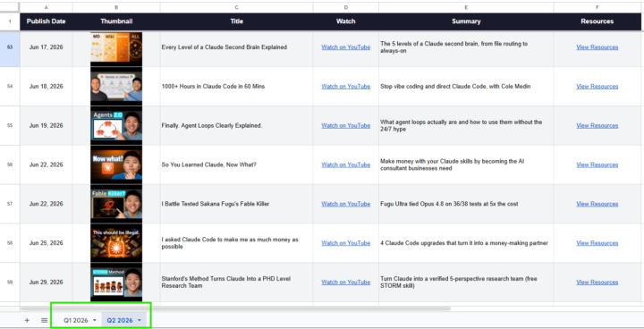Select row 58 header number
644x329 pixels.
click(10, 243)
